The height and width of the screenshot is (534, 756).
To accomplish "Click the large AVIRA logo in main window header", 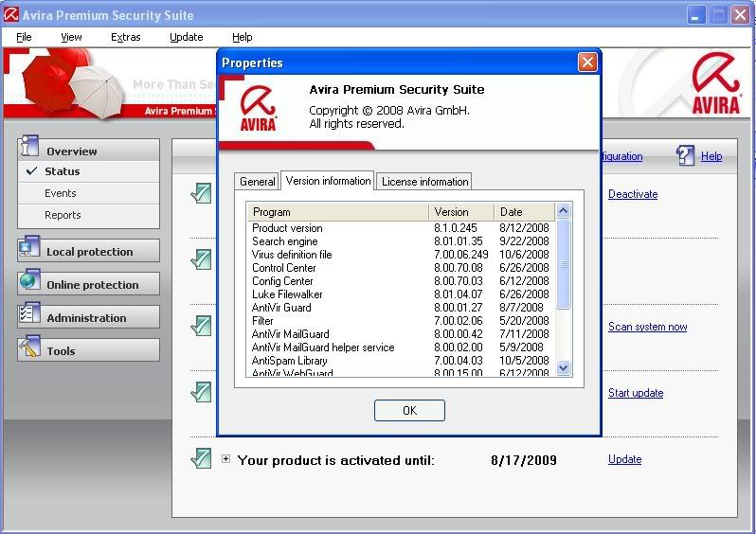I will click(715, 83).
